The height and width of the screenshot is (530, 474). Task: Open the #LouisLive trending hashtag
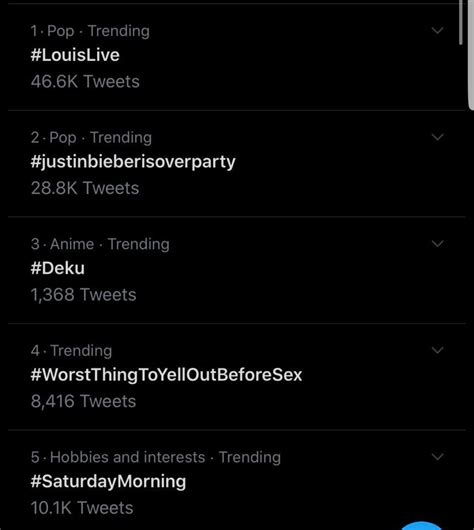tap(75, 55)
